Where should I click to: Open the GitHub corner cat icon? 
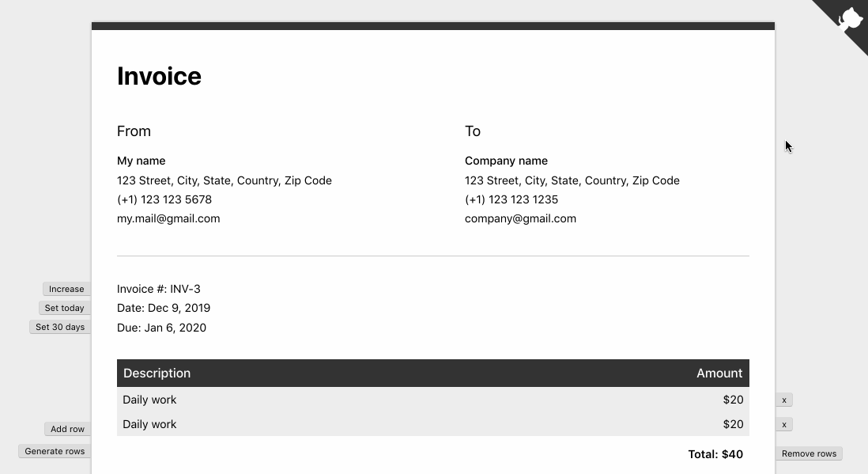click(x=847, y=20)
